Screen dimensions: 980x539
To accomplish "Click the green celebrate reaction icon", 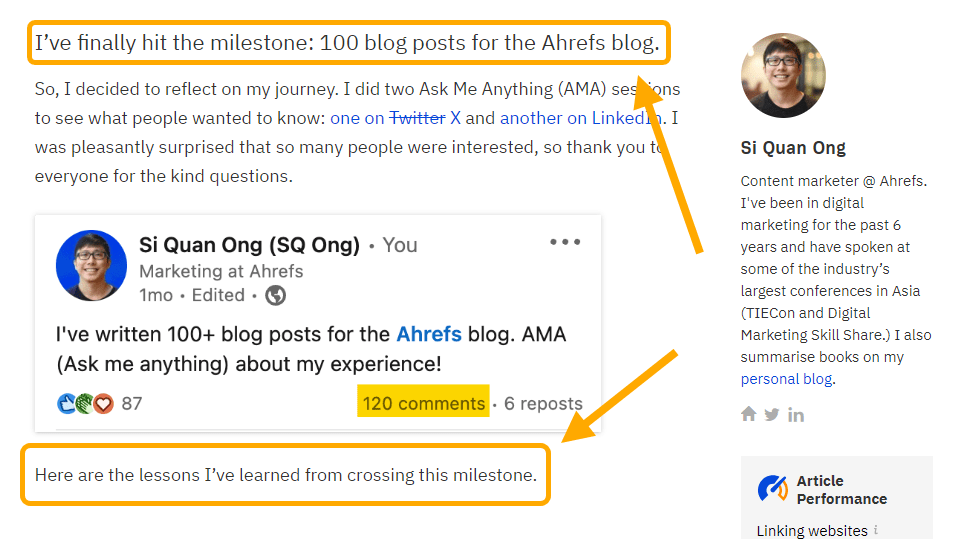I will tap(85, 404).
